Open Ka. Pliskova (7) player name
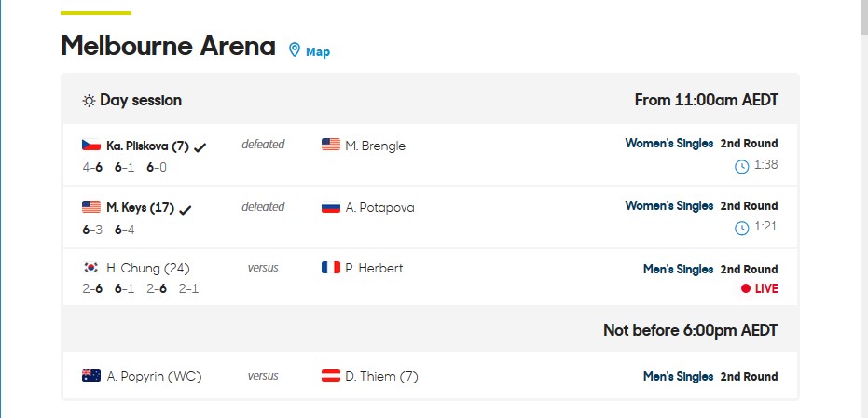This screenshot has width=868, height=418. click(148, 146)
